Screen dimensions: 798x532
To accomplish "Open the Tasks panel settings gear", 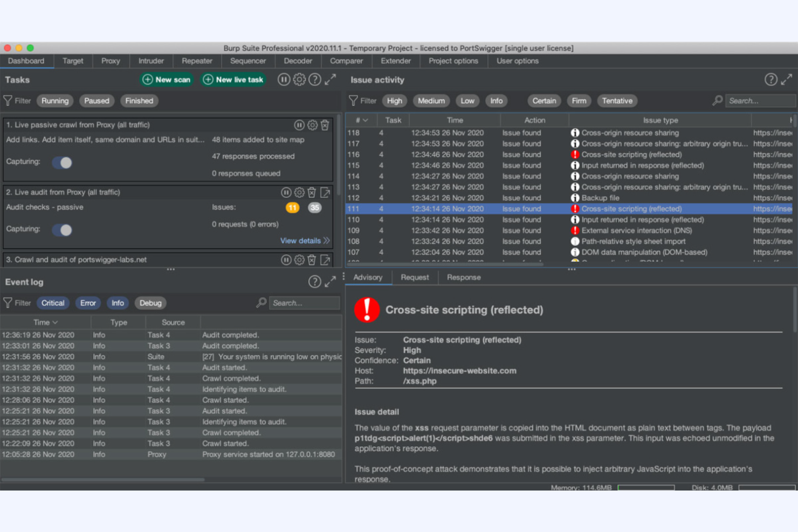I will tap(300, 79).
